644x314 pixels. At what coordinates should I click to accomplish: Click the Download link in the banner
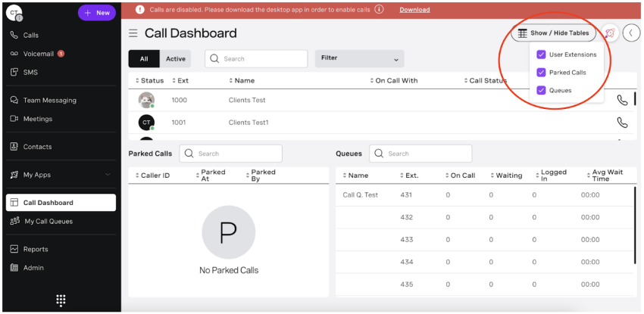(x=414, y=10)
